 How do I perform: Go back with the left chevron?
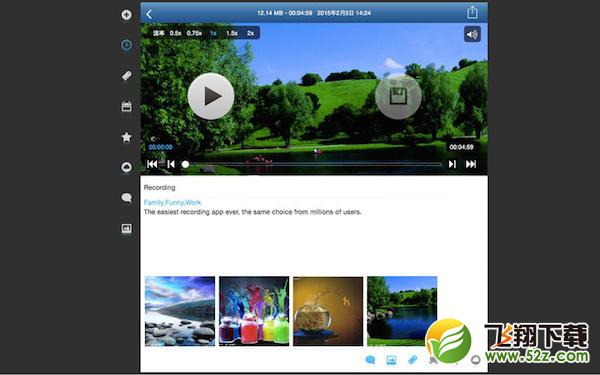coord(149,14)
